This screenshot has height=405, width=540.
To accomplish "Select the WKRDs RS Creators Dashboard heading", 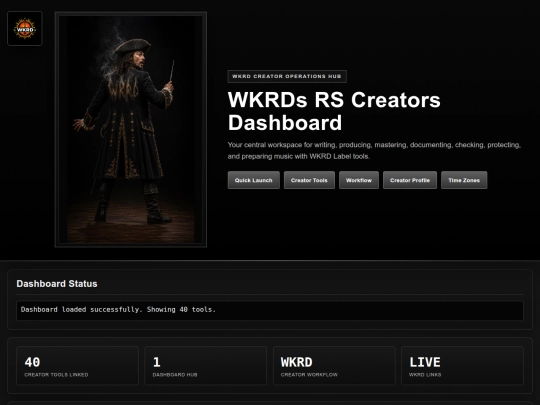I will (334, 111).
